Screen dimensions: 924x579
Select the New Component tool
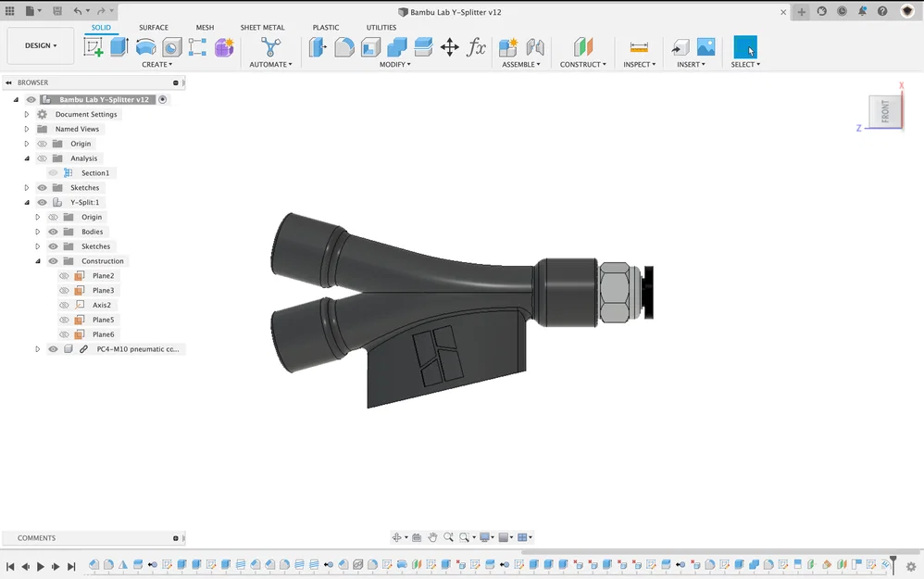pos(508,47)
